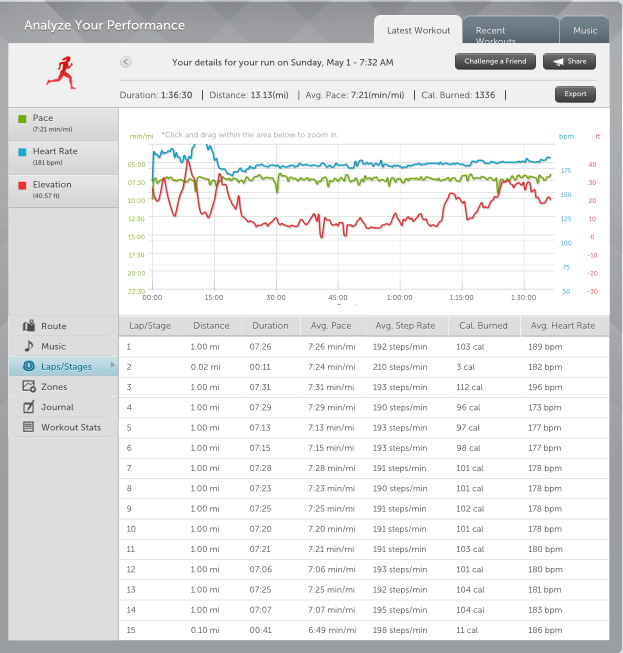Click the Challenge a Friend button
This screenshot has width=623, height=653.
495,61
